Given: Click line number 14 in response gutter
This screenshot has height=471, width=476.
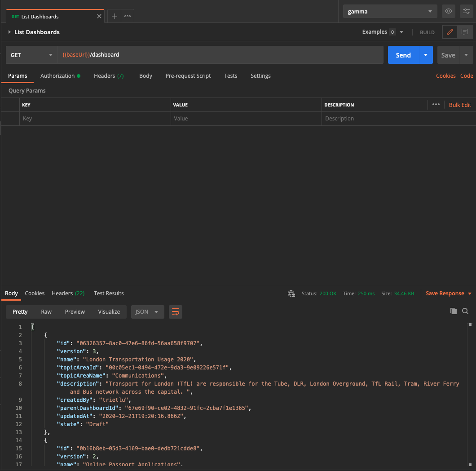Looking at the screenshot, I should 19,440.
